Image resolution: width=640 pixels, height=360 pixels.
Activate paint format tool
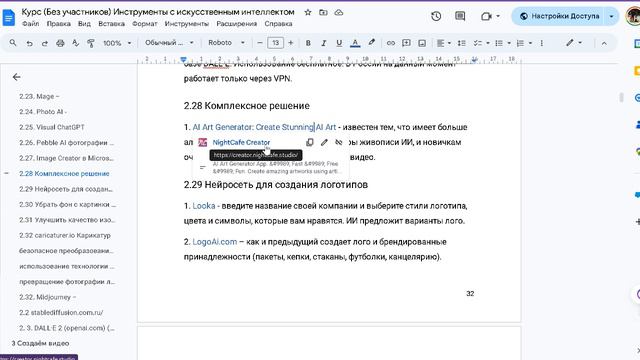(91, 43)
